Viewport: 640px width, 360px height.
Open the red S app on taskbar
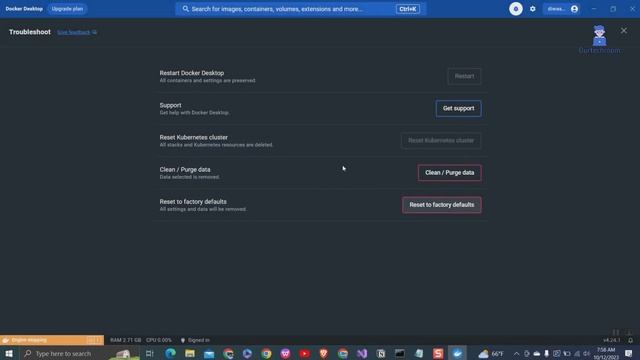coord(438,353)
